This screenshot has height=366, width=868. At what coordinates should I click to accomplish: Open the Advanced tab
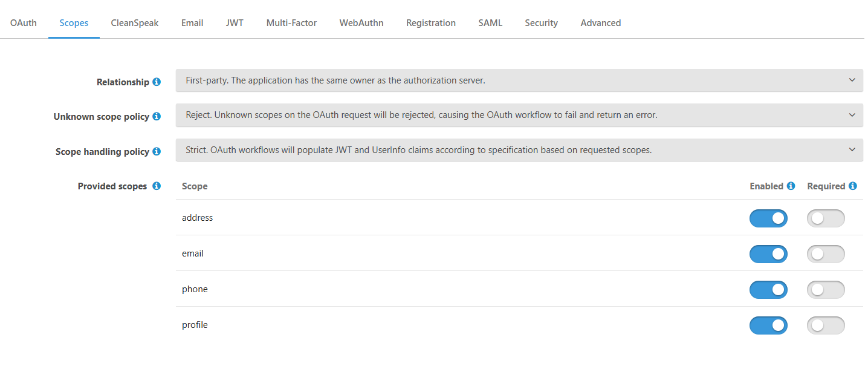point(600,23)
